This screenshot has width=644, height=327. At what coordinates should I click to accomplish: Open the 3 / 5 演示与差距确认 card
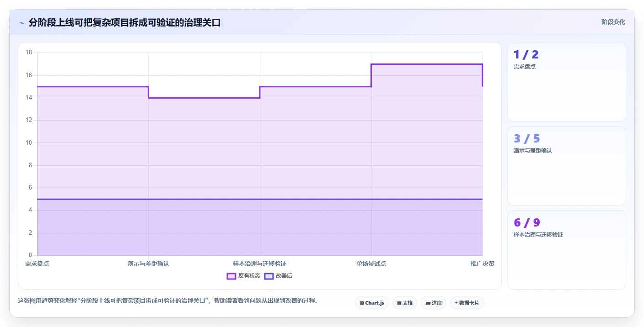pyautogui.click(x=567, y=166)
